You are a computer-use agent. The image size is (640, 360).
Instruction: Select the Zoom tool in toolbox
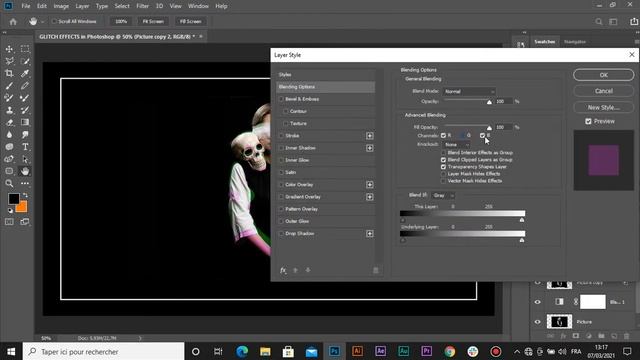click(9, 184)
